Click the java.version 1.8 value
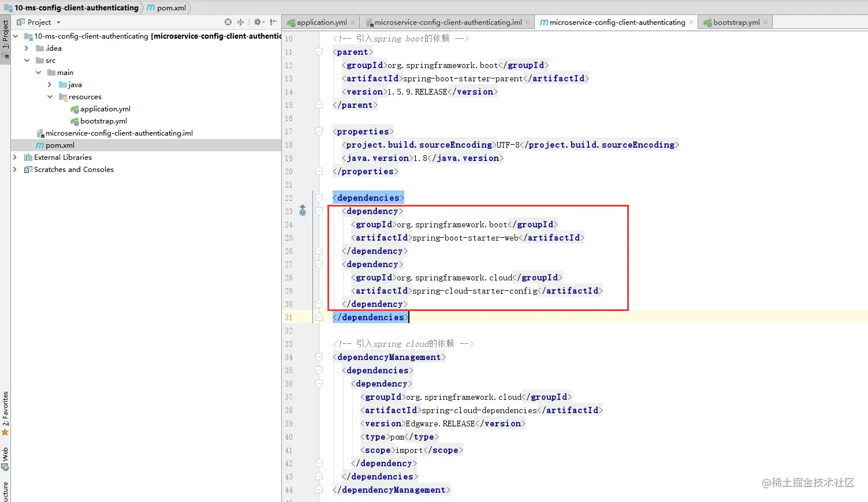Screen dimensions: 868x502 (x=420, y=158)
